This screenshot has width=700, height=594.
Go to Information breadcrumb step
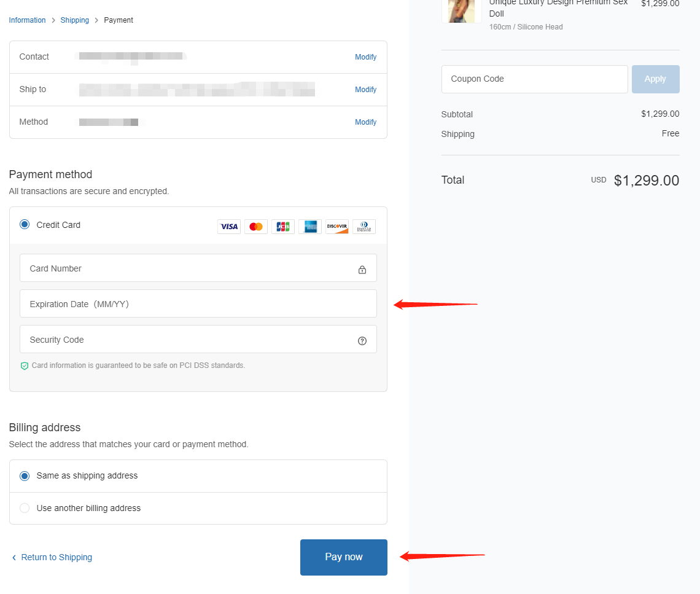click(27, 20)
